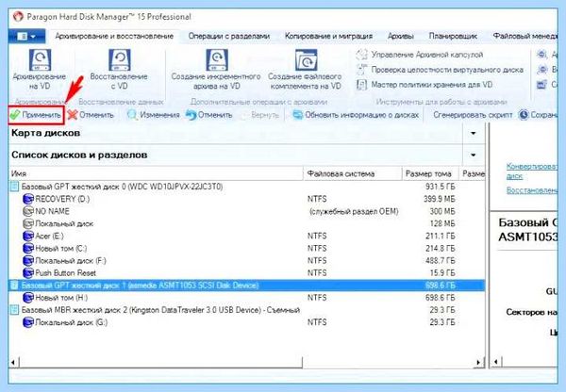The height and width of the screenshot is (392, 566).
Task: Click the disk list left scroll arrow
Action: (x=13, y=362)
